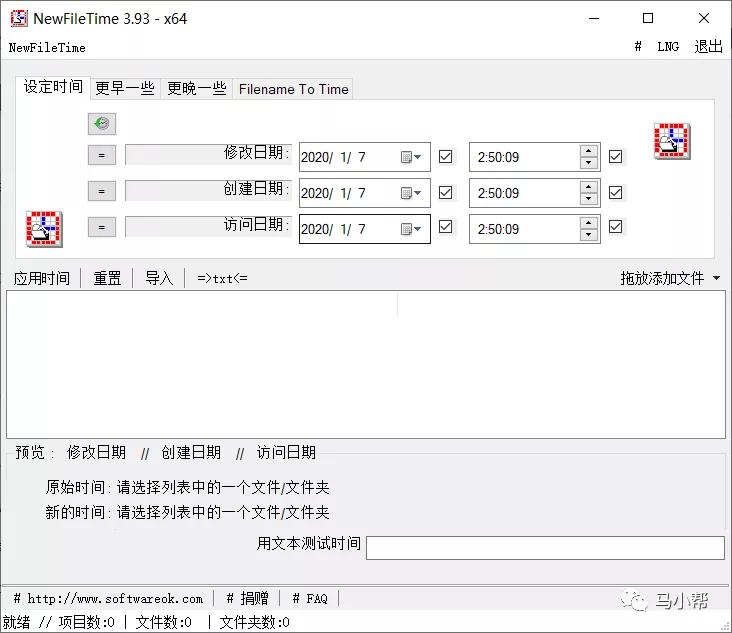The height and width of the screenshot is (633, 732).
Task: Toggle the 访问日期 time checkbox
Action: pyautogui.click(x=615, y=227)
